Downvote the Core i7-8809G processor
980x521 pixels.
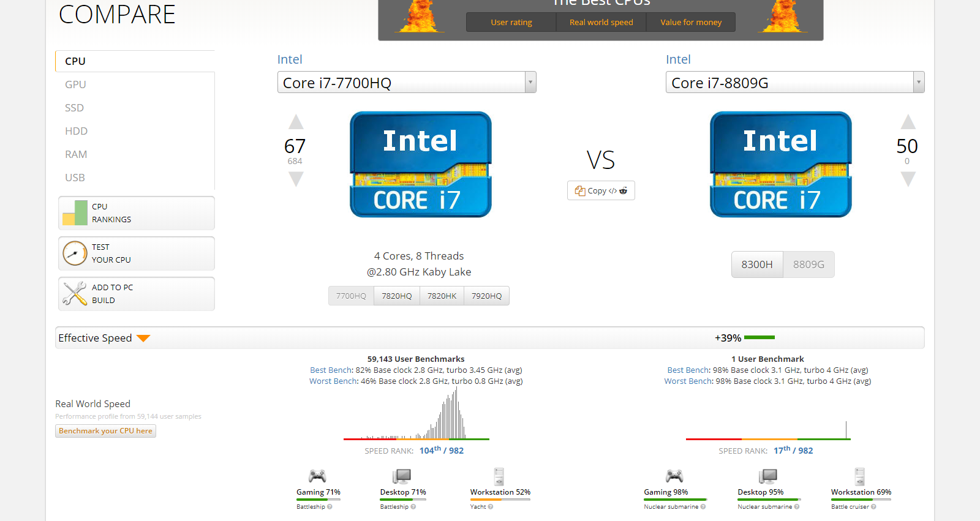tap(908, 179)
